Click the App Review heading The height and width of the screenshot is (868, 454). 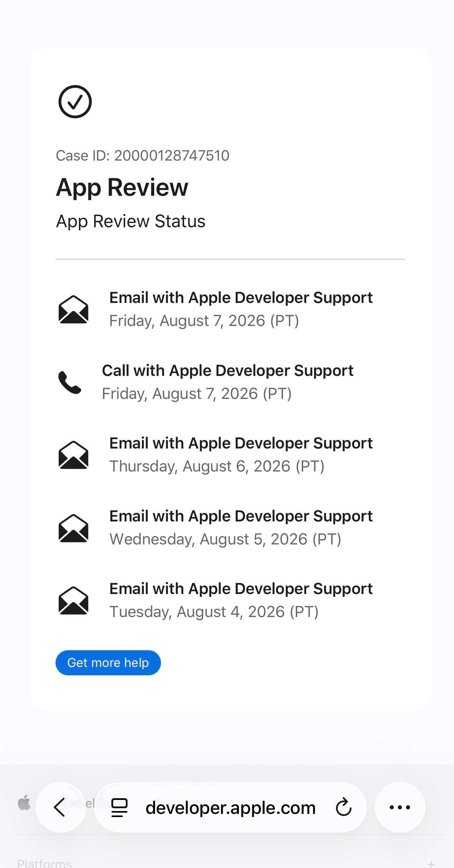coord(122,187)
